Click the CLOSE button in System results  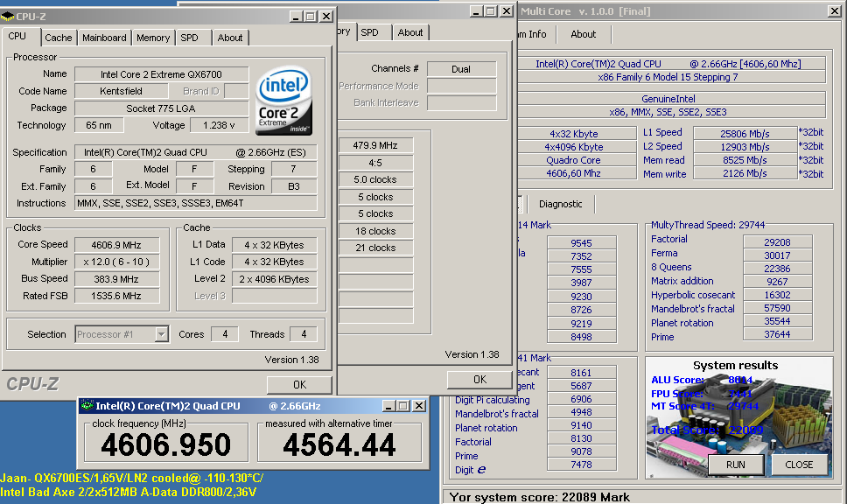799,465
